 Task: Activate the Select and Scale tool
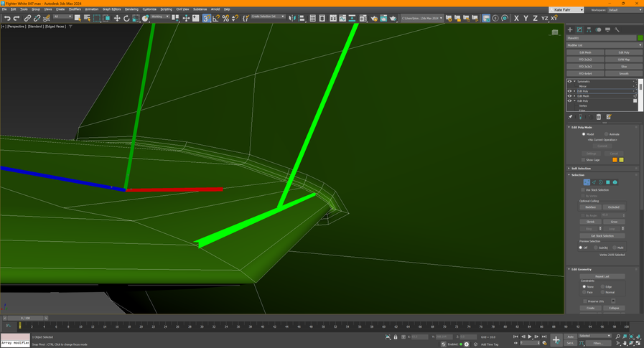click(x=136, y=18)
